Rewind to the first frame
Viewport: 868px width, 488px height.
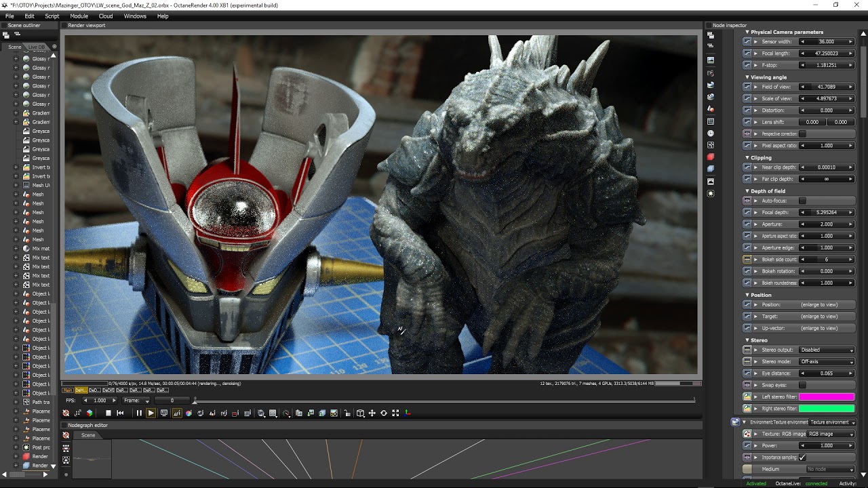(x=120, y=413)
